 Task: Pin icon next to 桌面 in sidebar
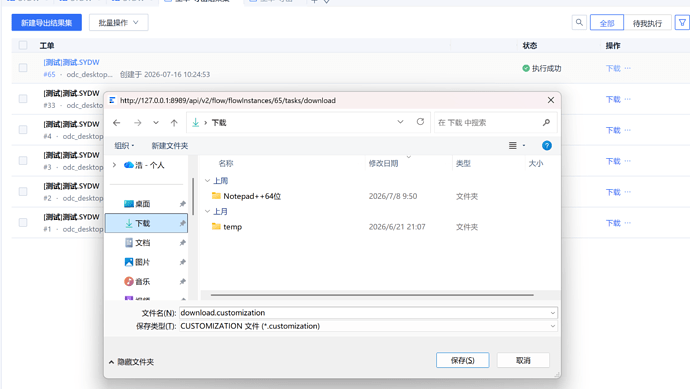coord(182,204)
